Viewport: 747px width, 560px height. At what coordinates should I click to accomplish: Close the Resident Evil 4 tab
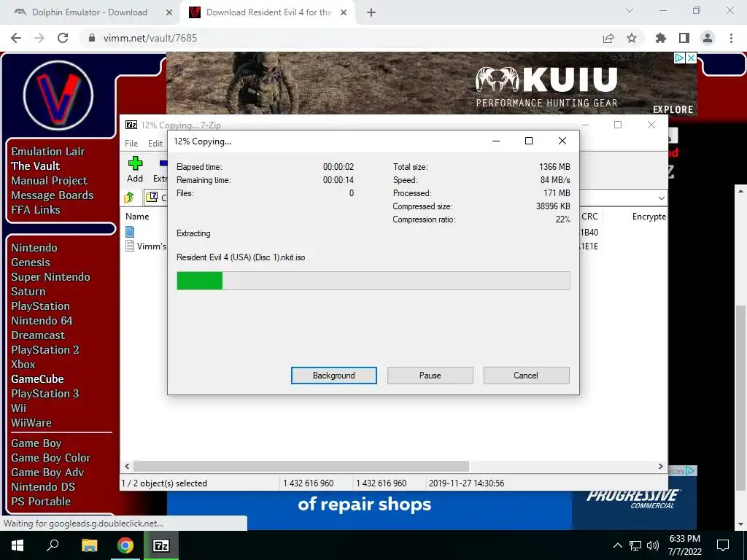[344, 12]
